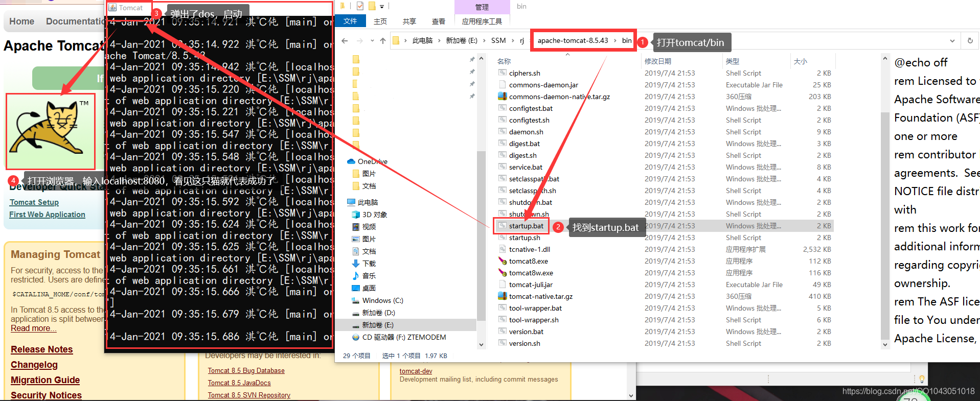Select tomcat-juli.jar file name
The width and height of the screenshot is (980, 401).
coord(531,285)
